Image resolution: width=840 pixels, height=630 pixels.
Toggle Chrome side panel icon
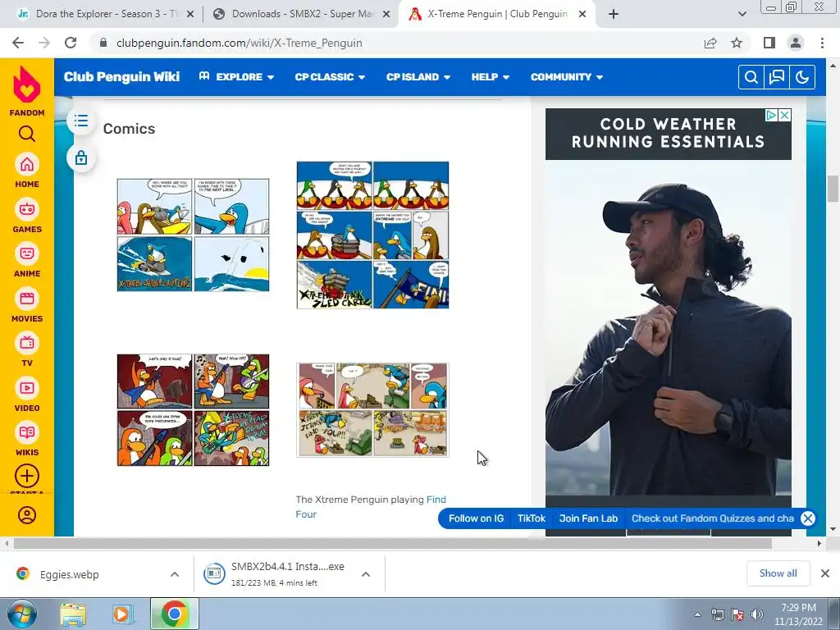[x=769, y=43]
